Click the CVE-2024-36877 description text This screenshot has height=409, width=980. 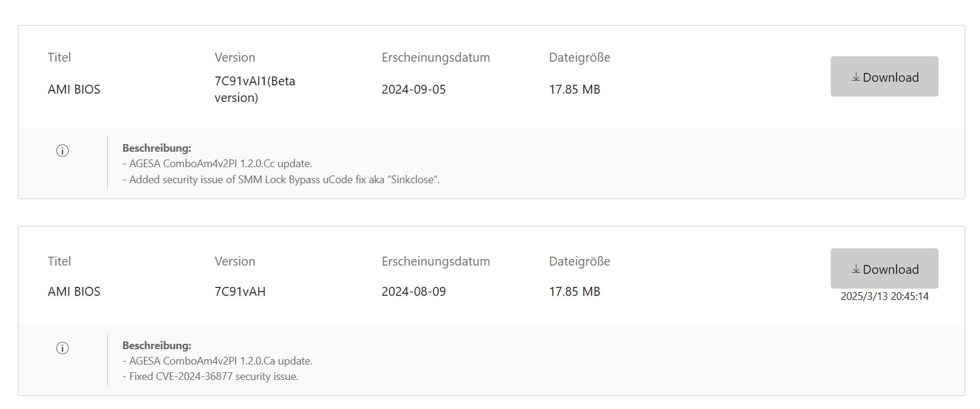pos(210,376)
